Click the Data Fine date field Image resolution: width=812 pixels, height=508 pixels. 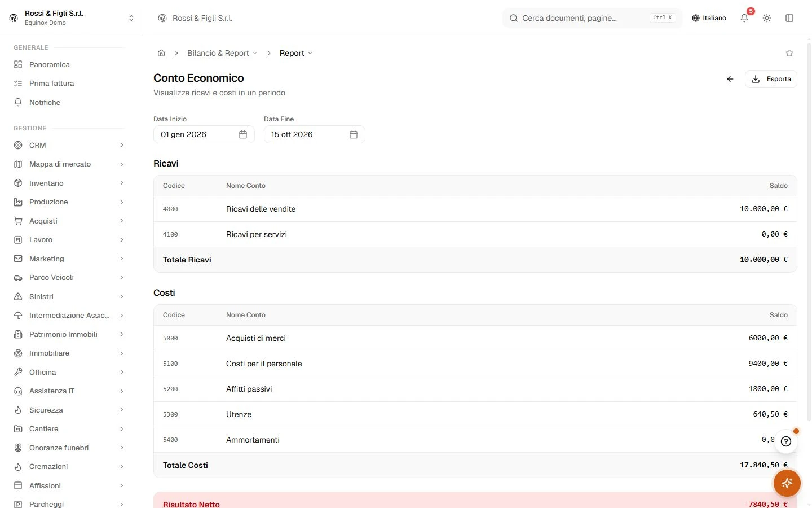[315, 134]
